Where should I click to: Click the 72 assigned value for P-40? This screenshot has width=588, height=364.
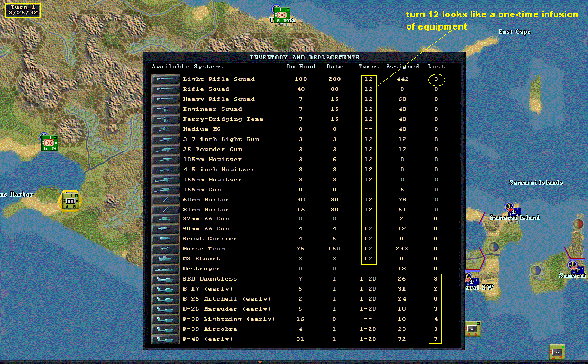pyautogui.click(x=402, y=339)
